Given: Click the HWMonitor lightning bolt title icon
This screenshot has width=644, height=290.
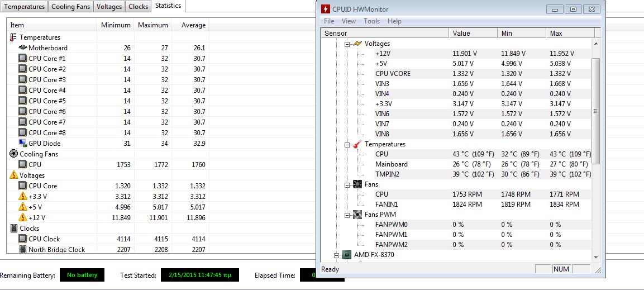Looking at the screenshot, I should 325,9.
